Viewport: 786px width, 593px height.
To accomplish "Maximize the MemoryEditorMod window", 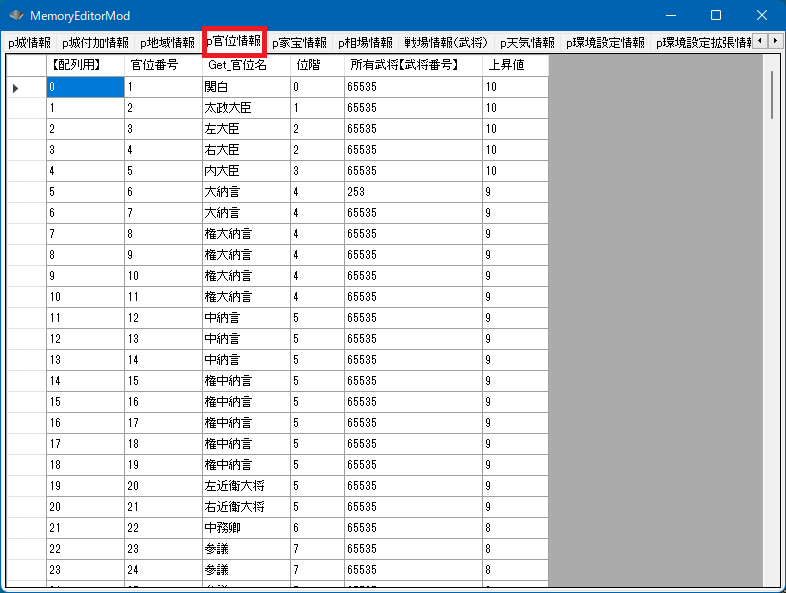I will (x=716, y=16).
